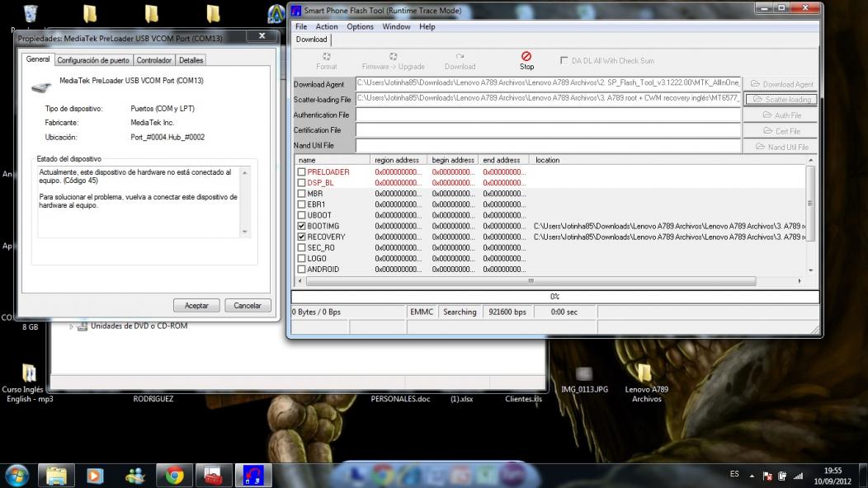Image resolution: width=868 pixels, height=488 pixels.
Task: Click the Action Center flag tray icon
Action: [767, 476]
